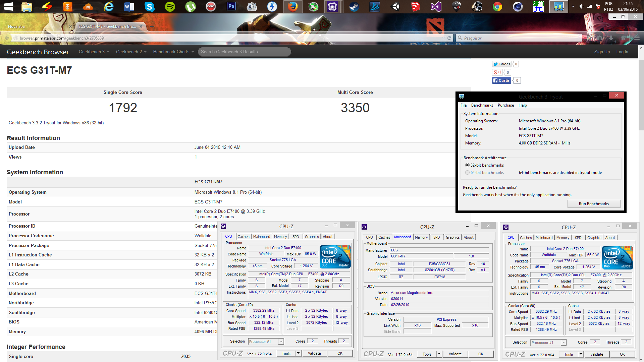Click Tools button in right CPU-Z window
Viewport: 644px width, 362px height.
569,354
